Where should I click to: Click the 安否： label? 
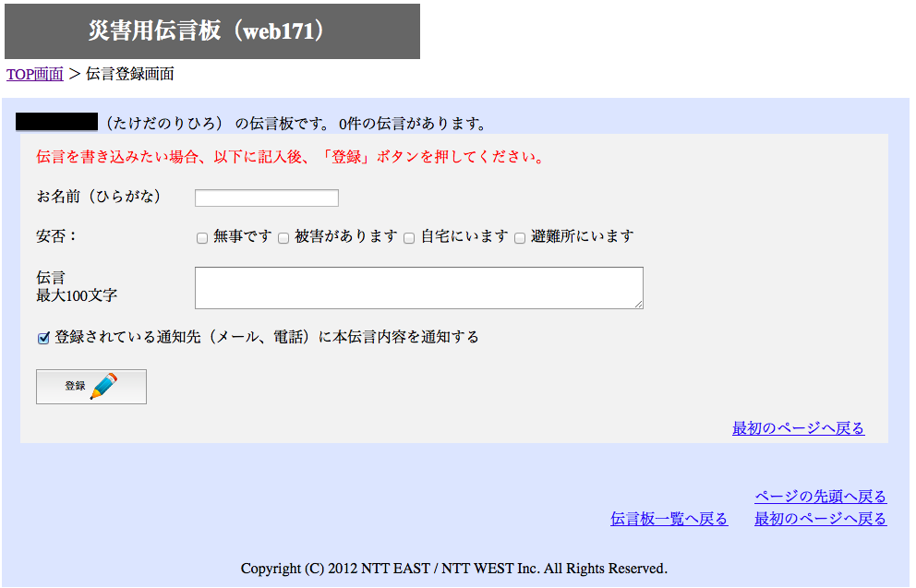[x=56, y=236]
